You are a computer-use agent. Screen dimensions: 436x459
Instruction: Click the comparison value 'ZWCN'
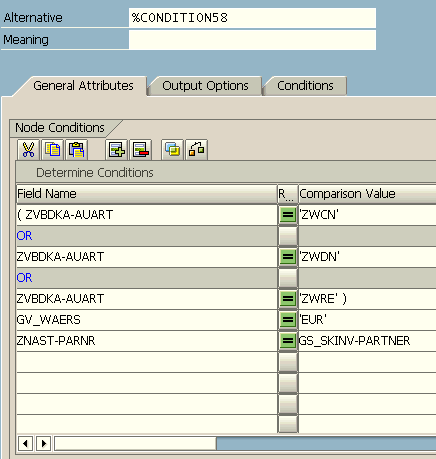(367, 215)
